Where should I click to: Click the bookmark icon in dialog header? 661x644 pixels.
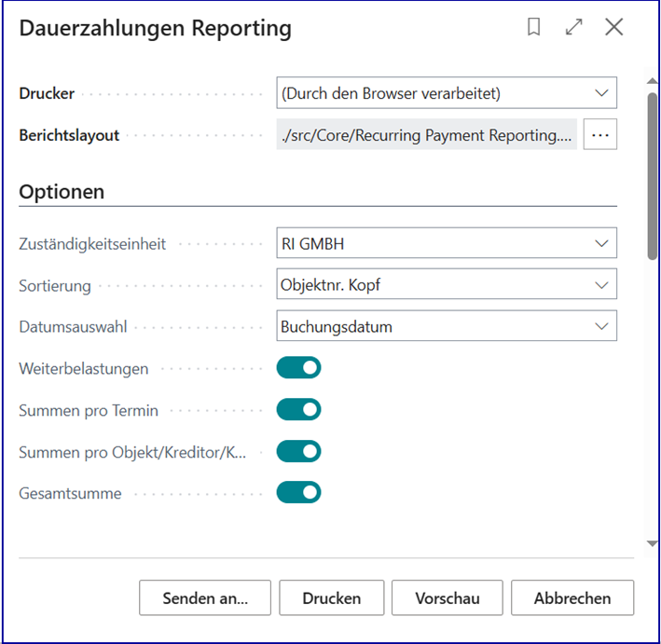534,28
